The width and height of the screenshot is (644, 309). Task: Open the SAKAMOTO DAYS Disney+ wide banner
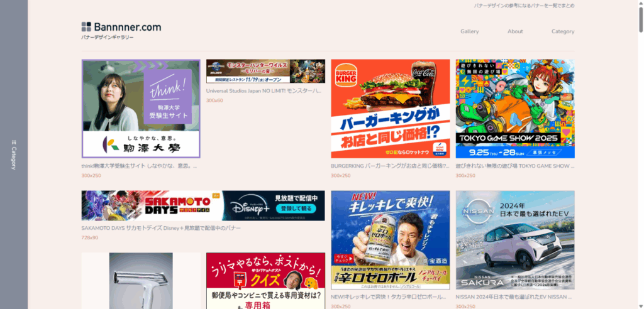(203, 206)
